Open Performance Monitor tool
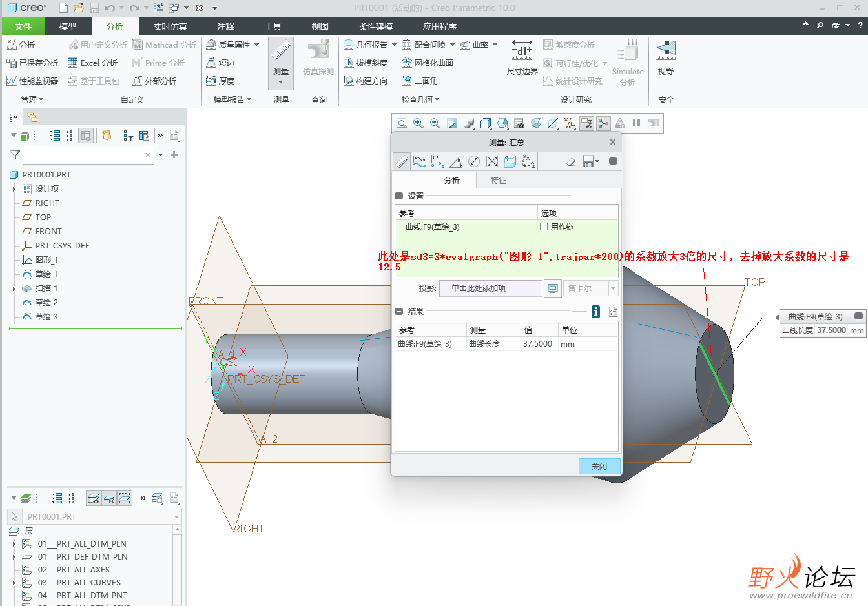The height and width of the screenshot is (606, 868). point(32,81)
